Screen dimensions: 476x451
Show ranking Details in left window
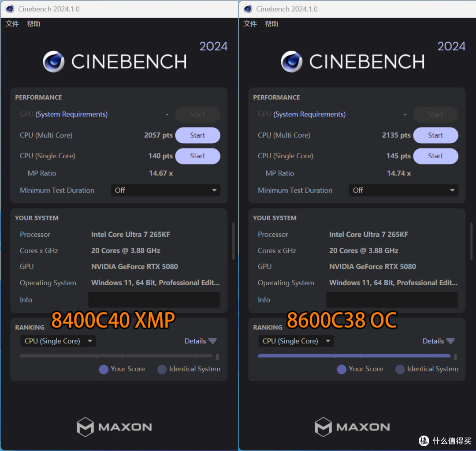point(201,341)
